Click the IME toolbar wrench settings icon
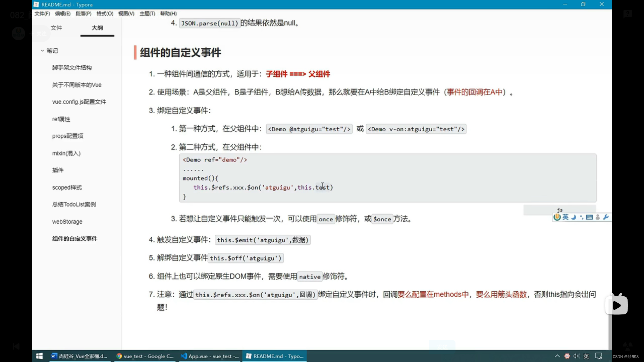The image size is (644, 362). click(606, 217)
